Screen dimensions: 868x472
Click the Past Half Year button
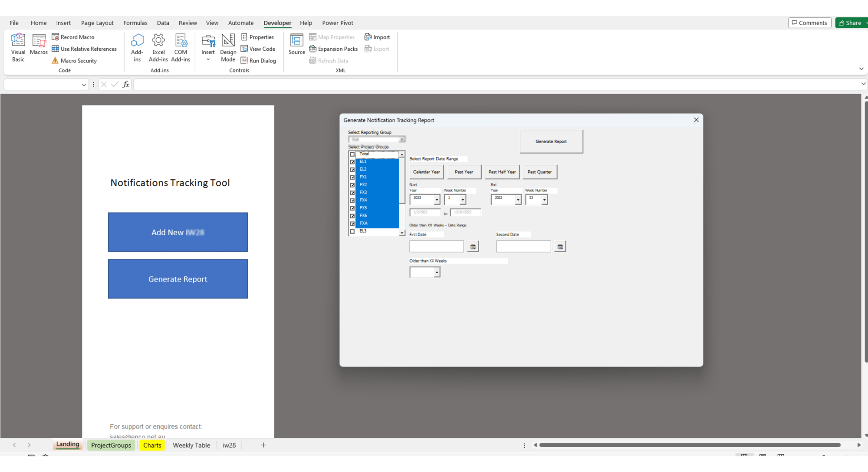502,172
